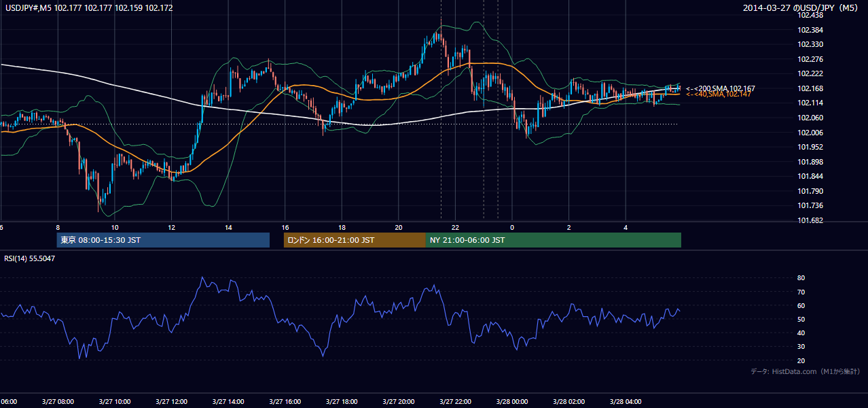Click RSI scale value 40
The image size is (868, 408).
(x=801, y=333)
